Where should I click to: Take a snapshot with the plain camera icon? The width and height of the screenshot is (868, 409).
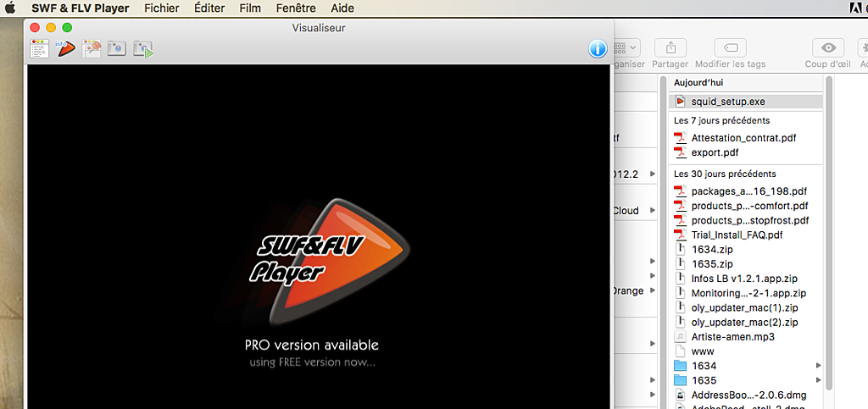pos(117,48)
